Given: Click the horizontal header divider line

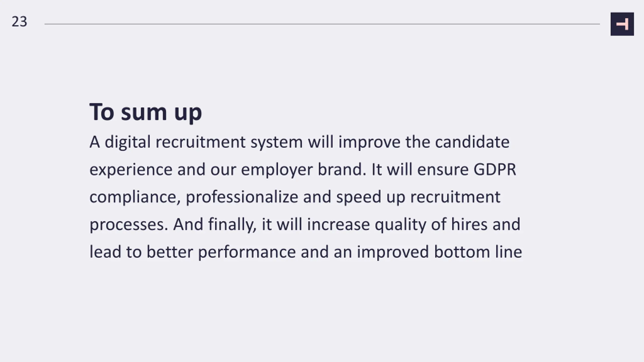Looking at the screenshot, I should pyautogui.click(x=322, y=24).
